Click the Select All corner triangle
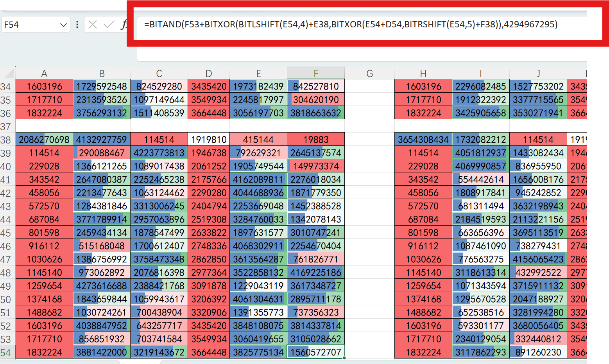 click(9, 73)
